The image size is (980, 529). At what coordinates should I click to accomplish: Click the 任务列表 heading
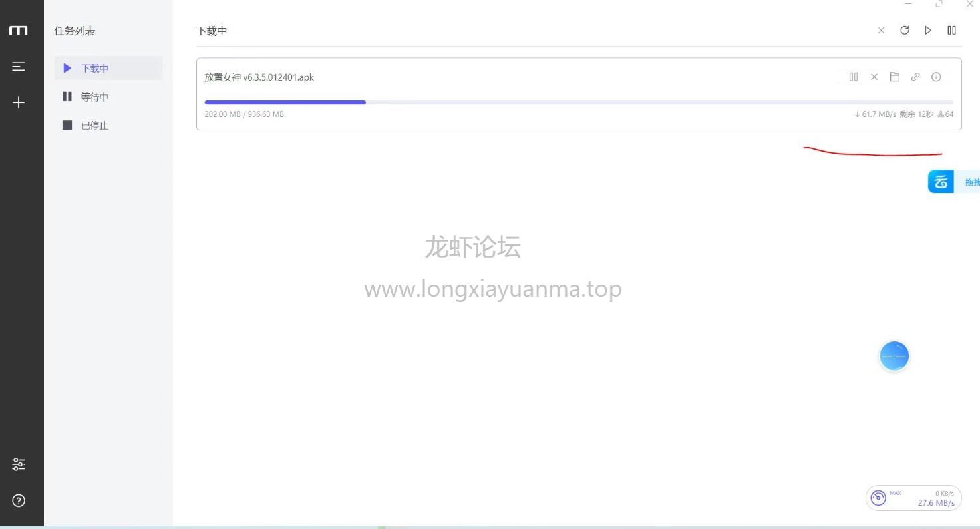[x=75, y=31]
